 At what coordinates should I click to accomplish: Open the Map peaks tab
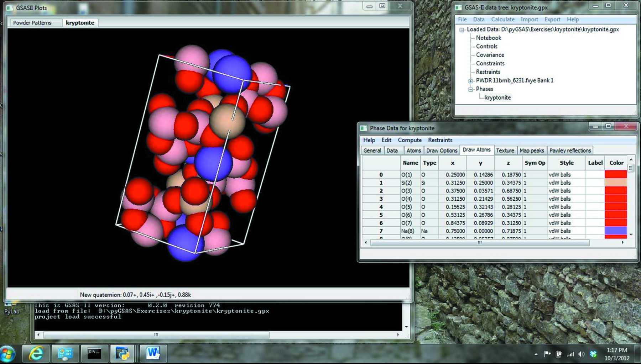pyautogui.click(x=532, y=151)
